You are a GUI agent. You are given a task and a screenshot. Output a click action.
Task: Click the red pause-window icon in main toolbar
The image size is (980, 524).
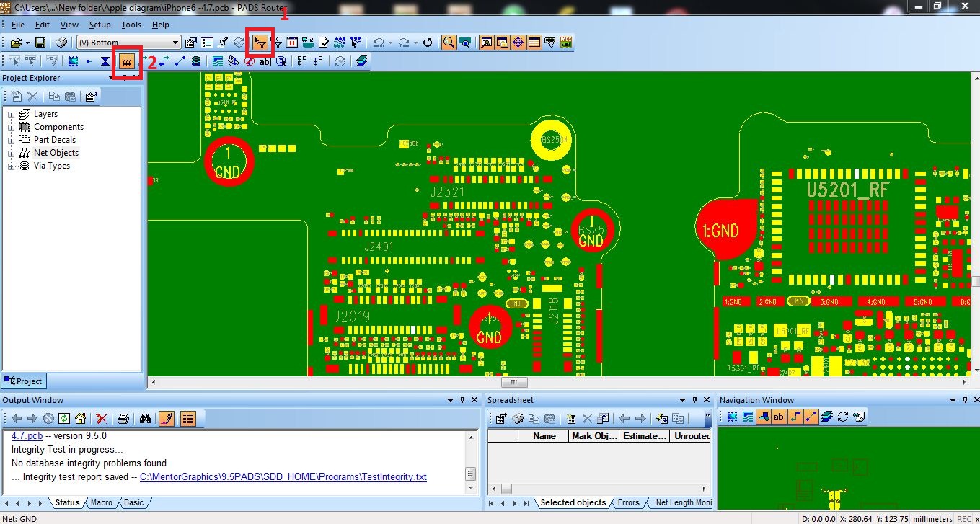(x=293, y=43)
